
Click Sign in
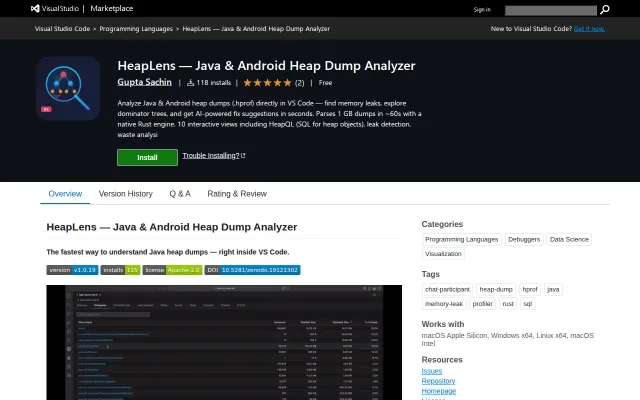(x=482, y=9)
